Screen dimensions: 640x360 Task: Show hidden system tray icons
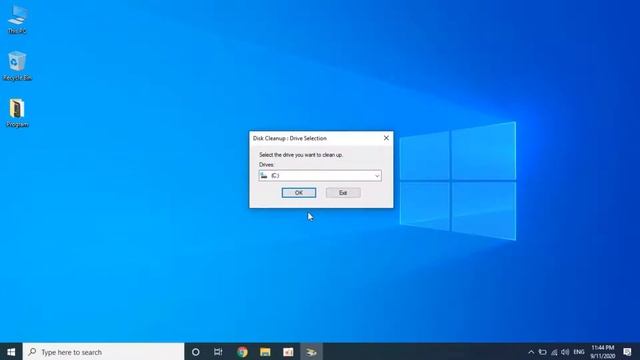click(x=531, y=352)
